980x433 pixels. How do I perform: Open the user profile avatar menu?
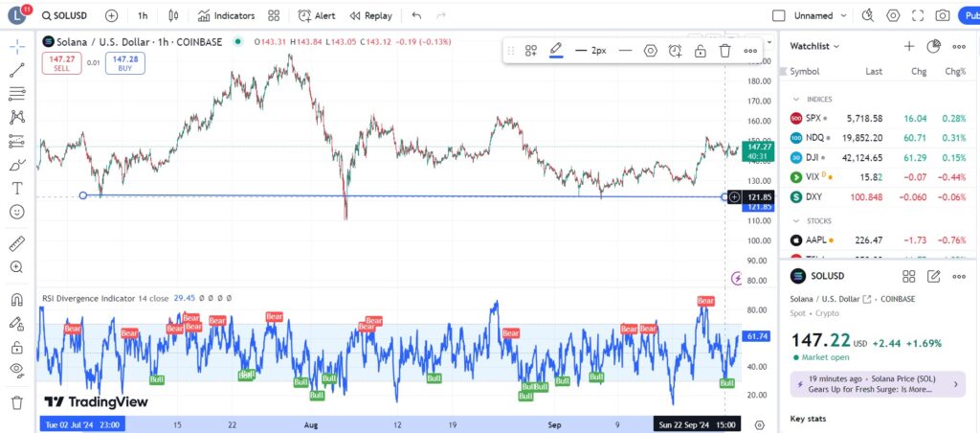click(17, 15)
